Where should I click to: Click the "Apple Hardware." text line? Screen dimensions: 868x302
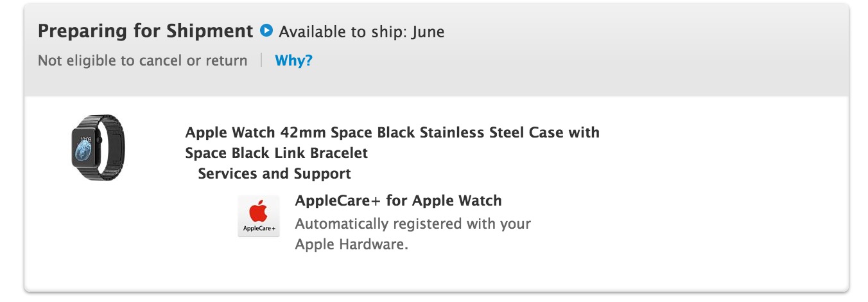[x=351, y=245]
